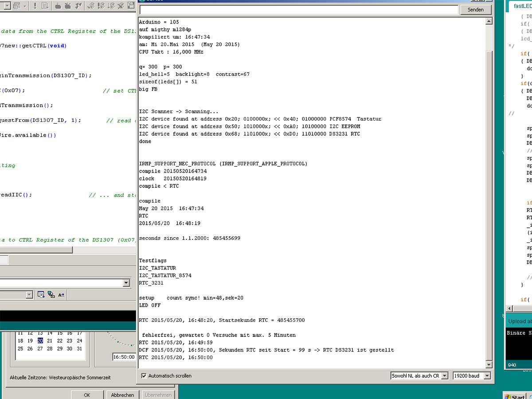This screenshot has height=399, width=532.
Task: Click the crossed-out S icon in the editor toolbar
Action: pyautogui.click(x=121, y=6)
